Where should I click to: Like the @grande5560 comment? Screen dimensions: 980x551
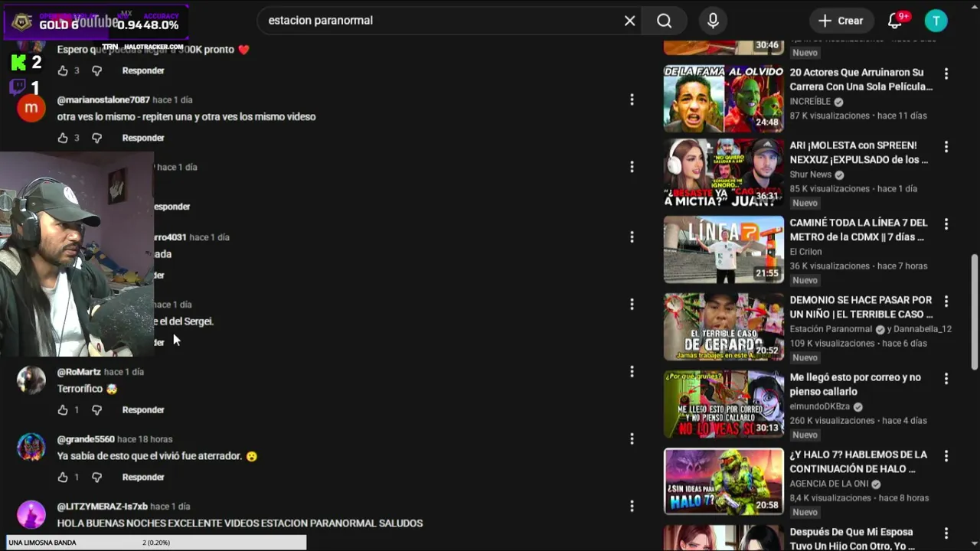coord(63,478)
